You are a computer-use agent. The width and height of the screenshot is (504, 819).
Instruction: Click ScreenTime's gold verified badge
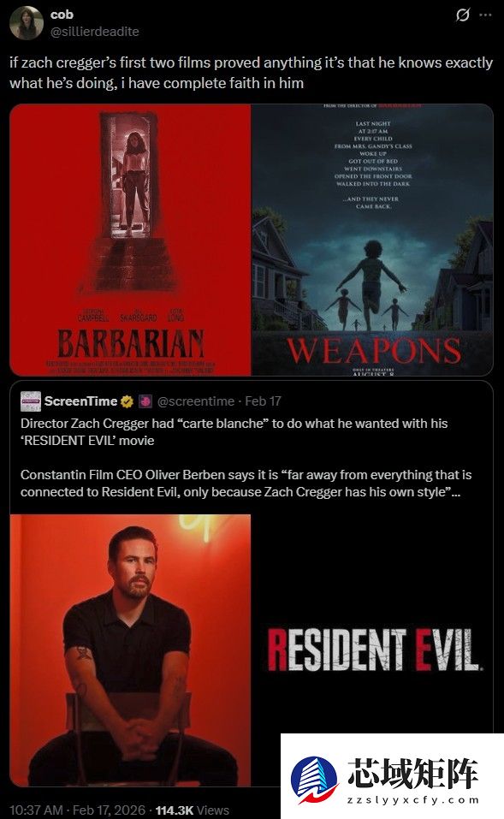coord(127,401)
